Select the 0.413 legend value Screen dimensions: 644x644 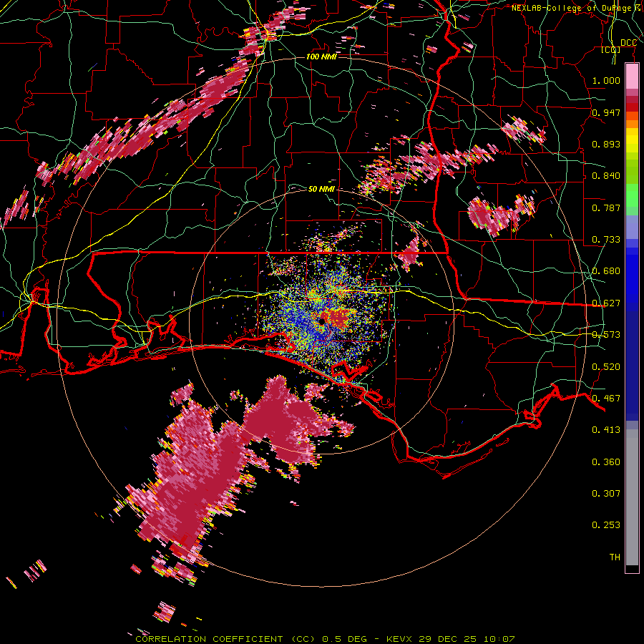click(x=606, y=430)
